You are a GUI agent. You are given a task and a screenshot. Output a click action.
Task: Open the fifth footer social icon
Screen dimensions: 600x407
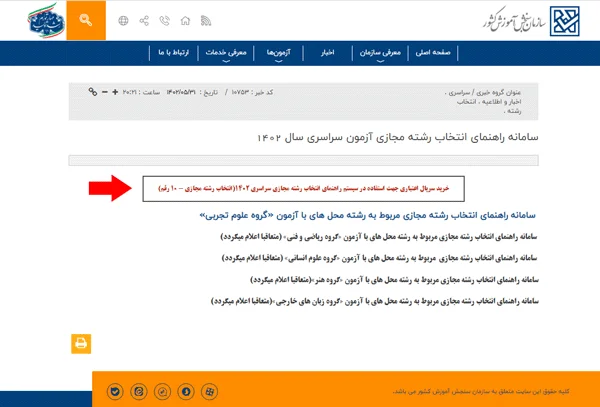(209, 391)
